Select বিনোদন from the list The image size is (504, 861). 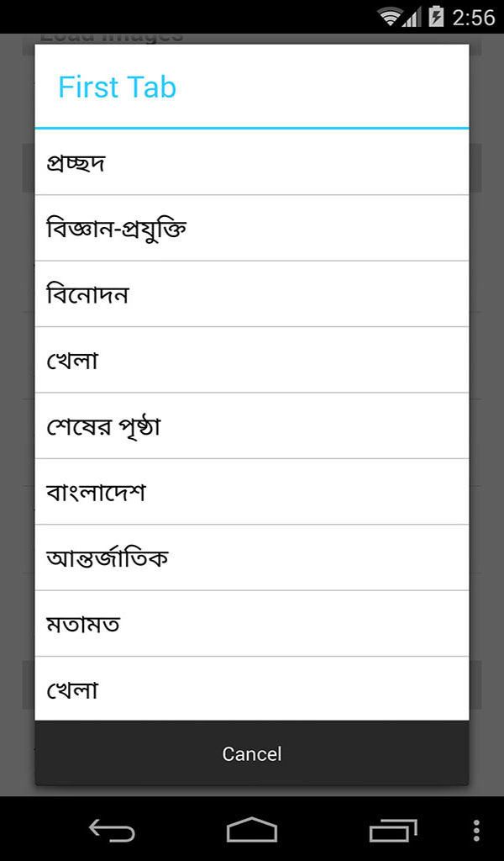pos(251,293)
